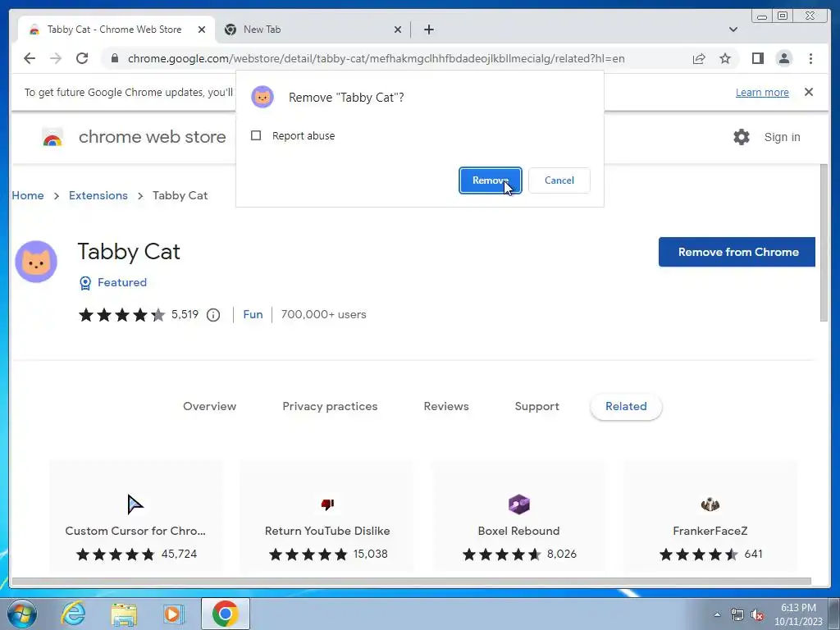Click the padlock site info icon

(x=115, y=58)
